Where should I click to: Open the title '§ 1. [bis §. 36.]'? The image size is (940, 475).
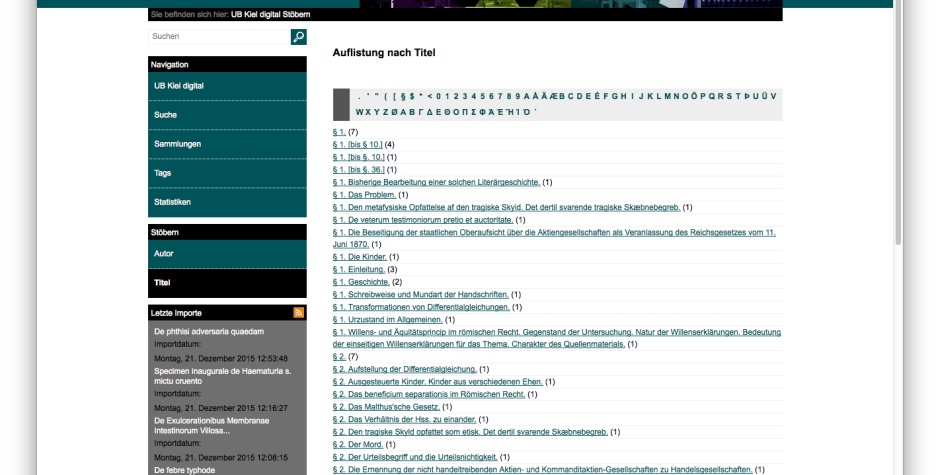[x=358, y=170]
